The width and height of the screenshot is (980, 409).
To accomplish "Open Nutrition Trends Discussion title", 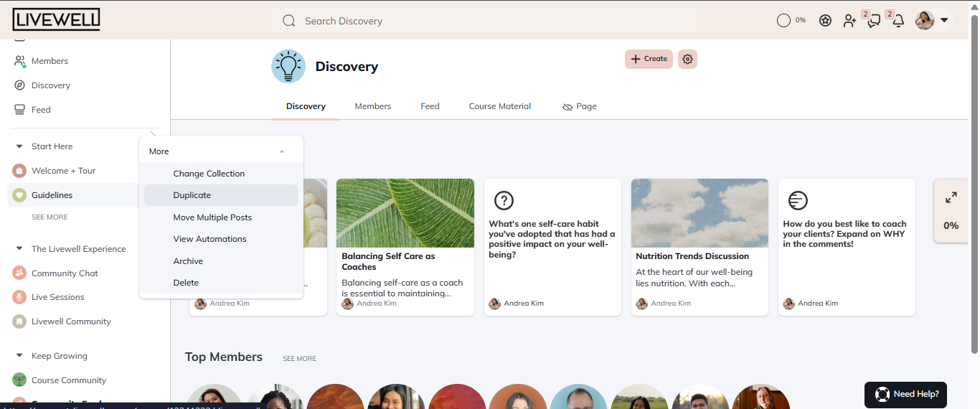I will point(692,256).
